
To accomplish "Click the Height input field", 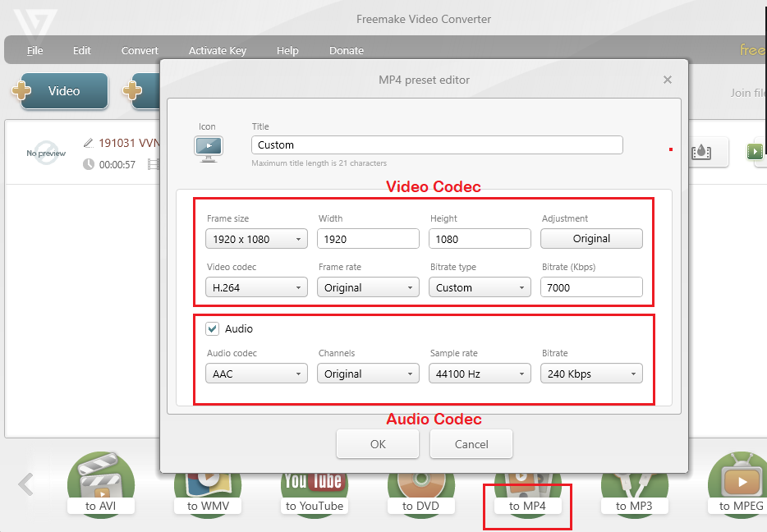I will click(x=480, y=239).
